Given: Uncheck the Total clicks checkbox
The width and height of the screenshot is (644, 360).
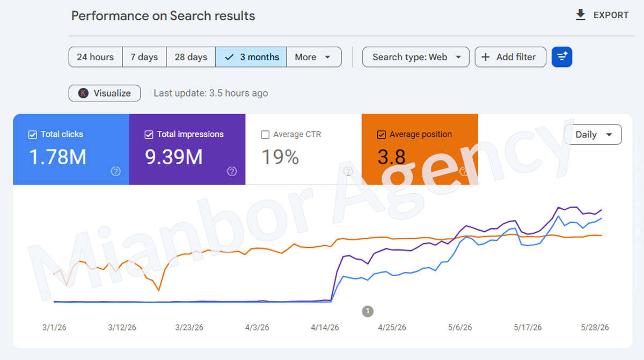Looking at the screenshot, I should point(33,135).
